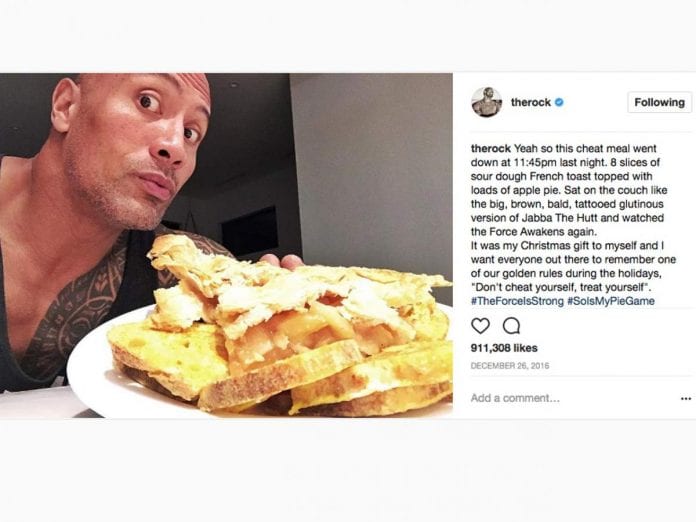The width and height of the screenshot is (696, 522).
Task: Click the dark TV screen in photo background
Action: click(250, 232)
